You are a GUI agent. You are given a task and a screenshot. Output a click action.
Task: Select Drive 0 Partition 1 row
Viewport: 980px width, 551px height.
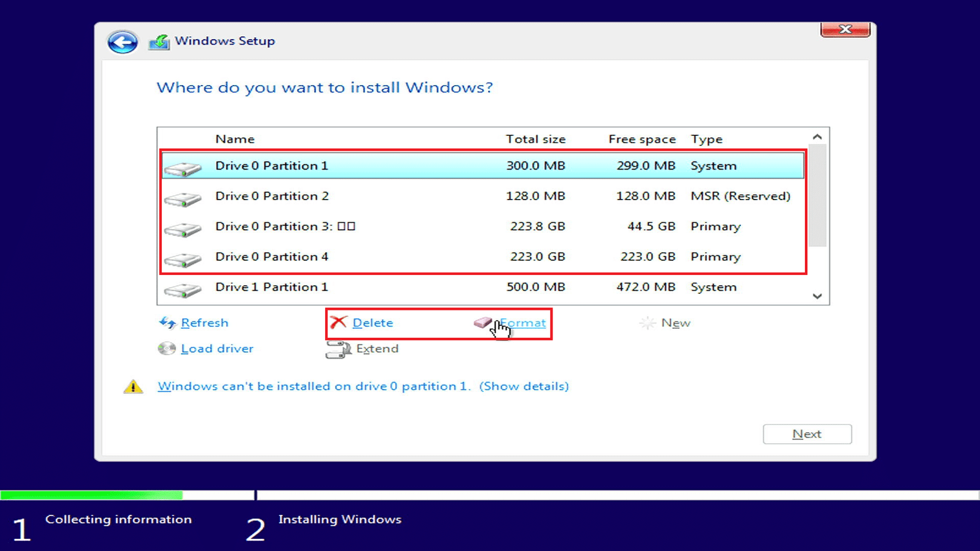click(x=483, y=166)
